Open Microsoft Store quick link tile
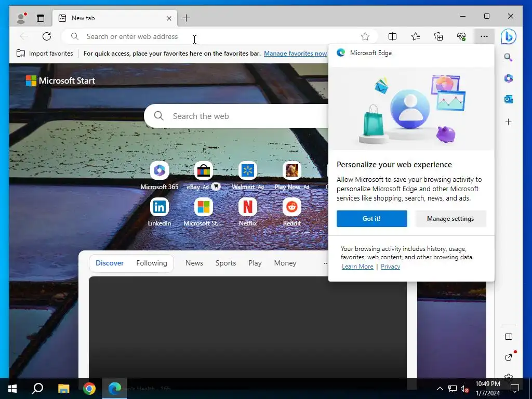This screenshot has height=399, width=532. click(x=203, y=212)
